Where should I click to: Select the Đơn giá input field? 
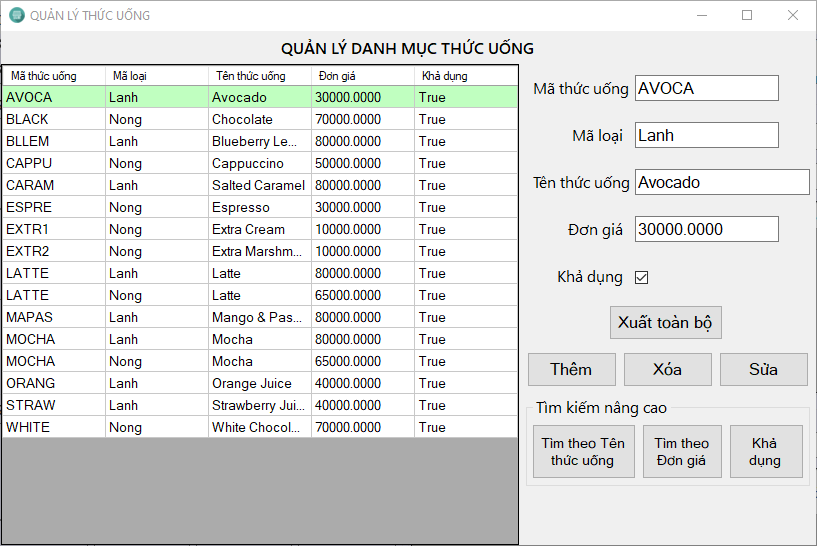click(x=706, y=229)
